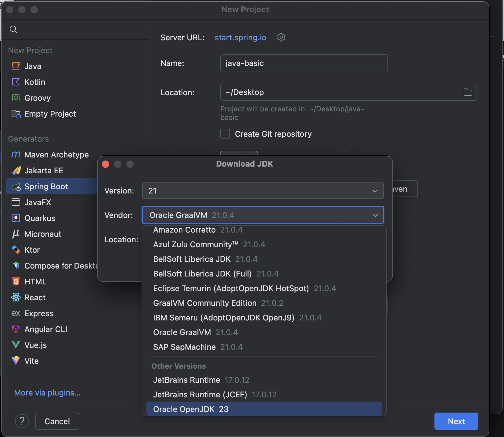Click the Next button
The height and width of the screenshot is (437, 504).
pos(456,421)
